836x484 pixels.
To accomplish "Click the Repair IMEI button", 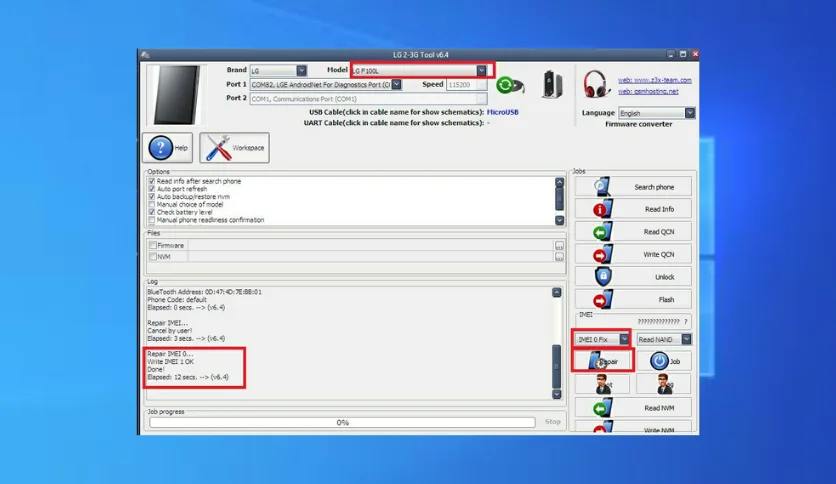I will [x=602, y=361].
